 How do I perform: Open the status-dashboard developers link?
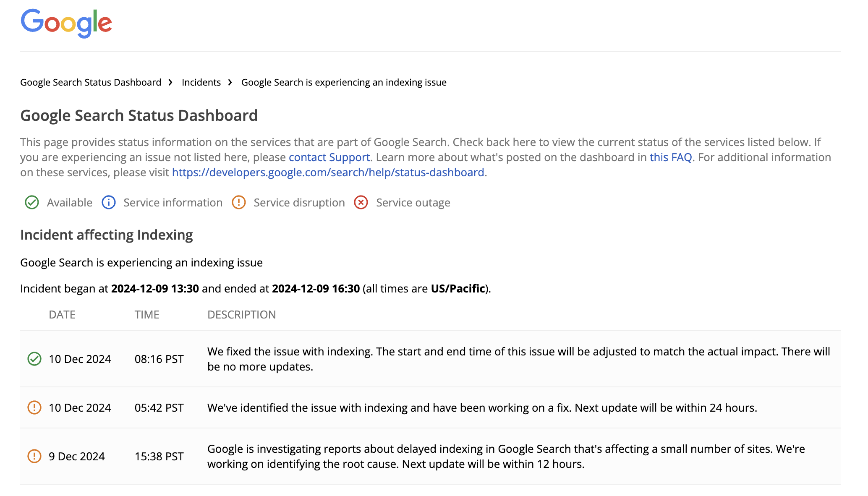[x=328, y=172]
